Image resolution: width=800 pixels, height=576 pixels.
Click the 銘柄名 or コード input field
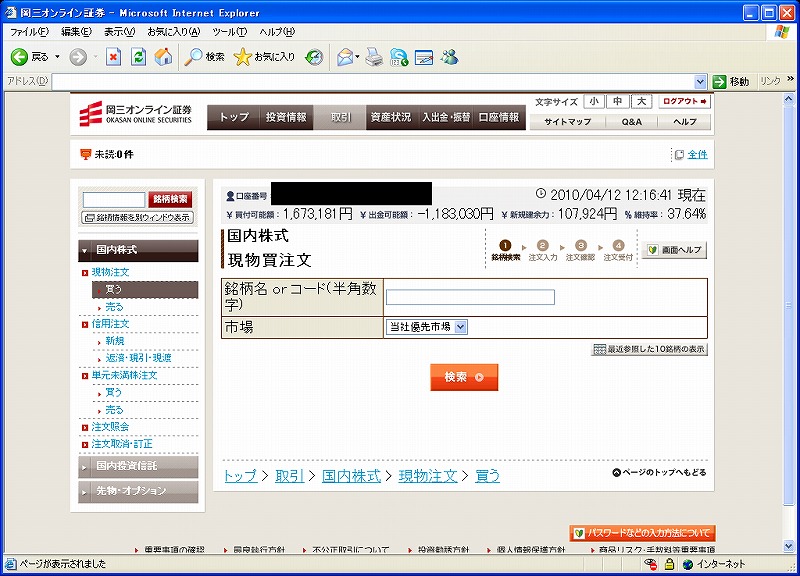click(x=470, y=297)
